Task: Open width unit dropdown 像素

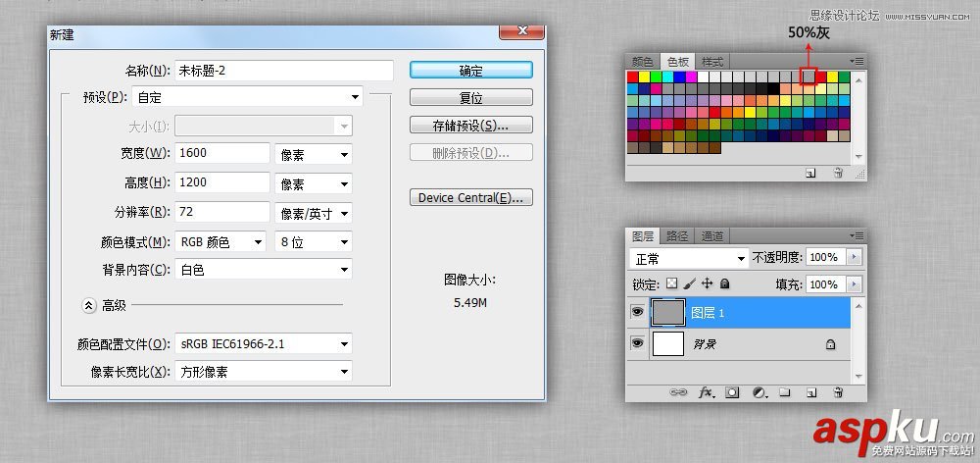Action: (314, 155)
